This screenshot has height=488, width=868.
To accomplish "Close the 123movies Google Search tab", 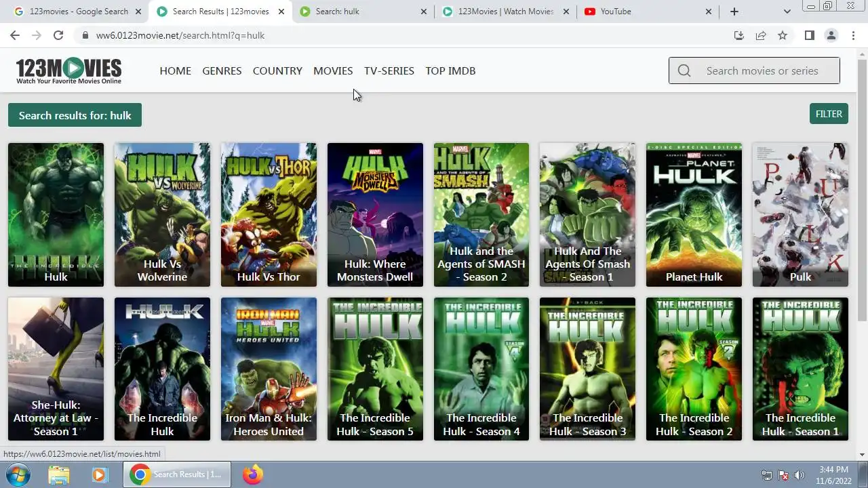I will click(138, 12).
